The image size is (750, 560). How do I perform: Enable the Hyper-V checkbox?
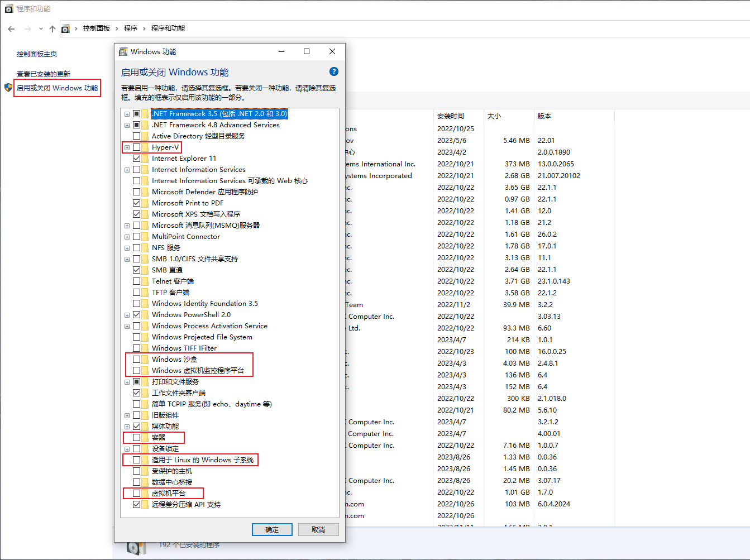click(136, 147)
